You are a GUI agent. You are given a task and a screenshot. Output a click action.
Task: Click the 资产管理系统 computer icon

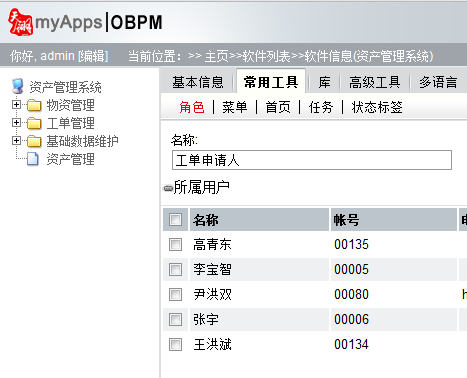point(18,86)
